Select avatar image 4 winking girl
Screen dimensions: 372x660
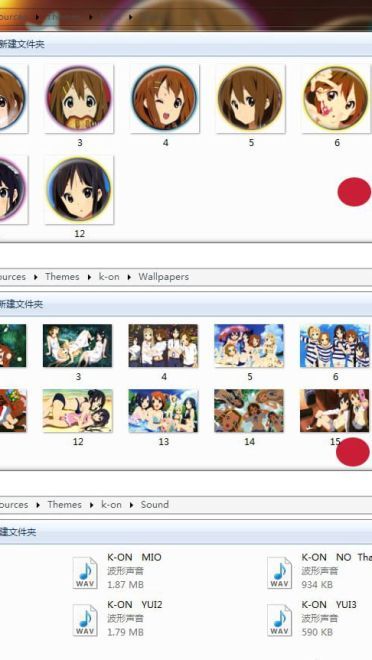(x=165, y=98)
